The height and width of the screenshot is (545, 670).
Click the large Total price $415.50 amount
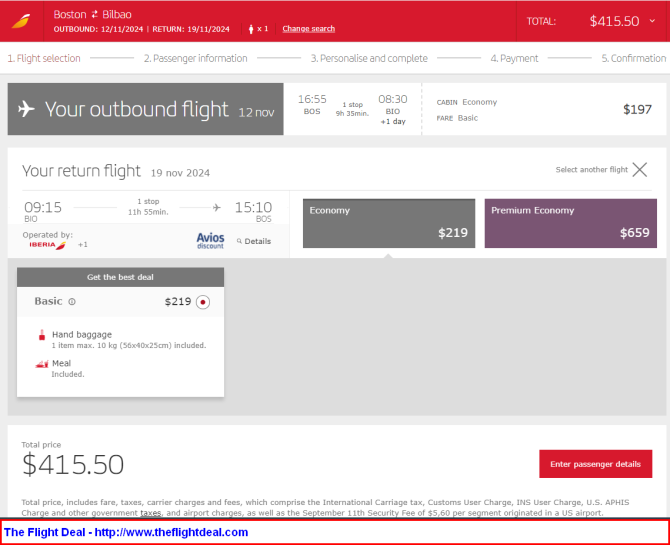point(73,465)
